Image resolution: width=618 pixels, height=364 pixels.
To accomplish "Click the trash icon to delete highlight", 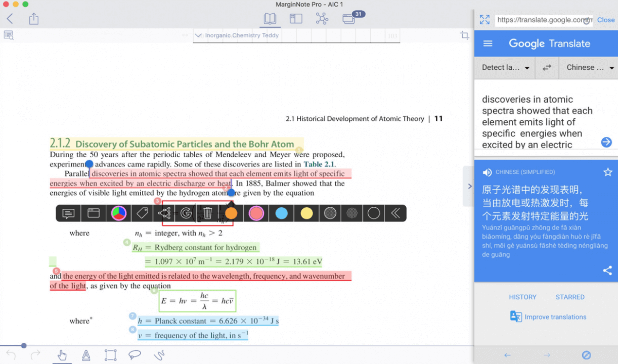I will [207, 213].
